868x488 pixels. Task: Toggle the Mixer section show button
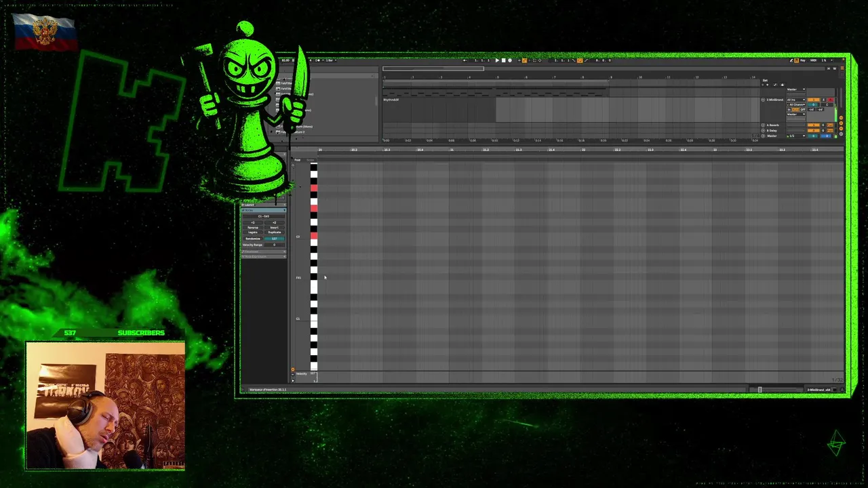click(x=841, y=129)
